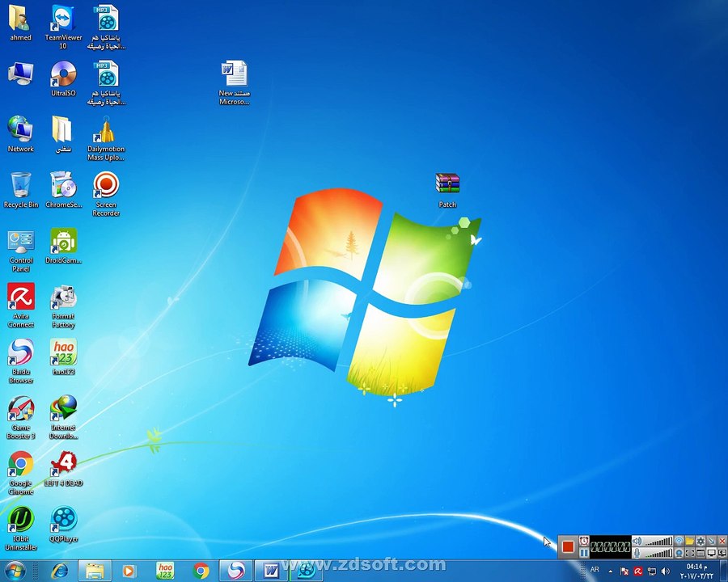
Task: Pause the screen recording
Action: (x=584, y=553)
